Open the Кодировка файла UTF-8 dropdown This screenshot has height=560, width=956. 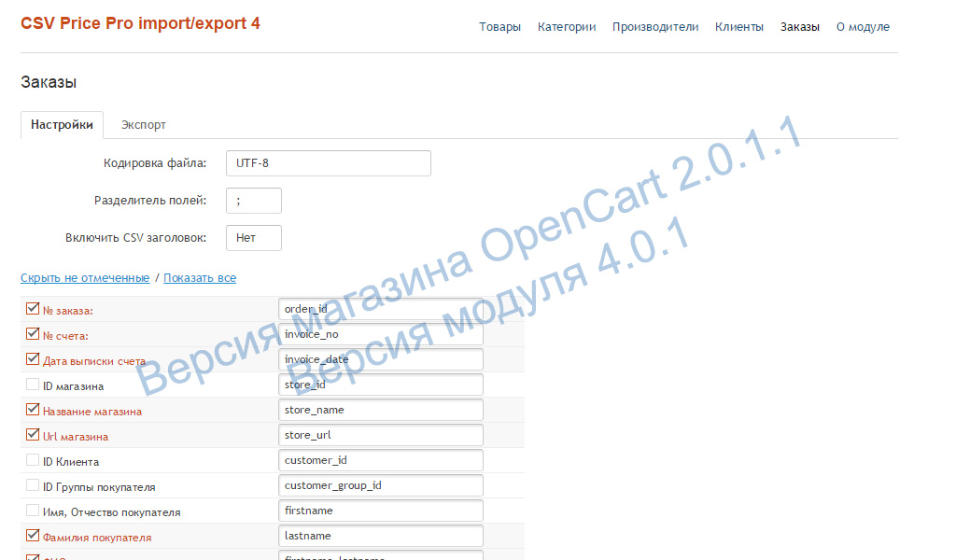[x=328, y=163]
